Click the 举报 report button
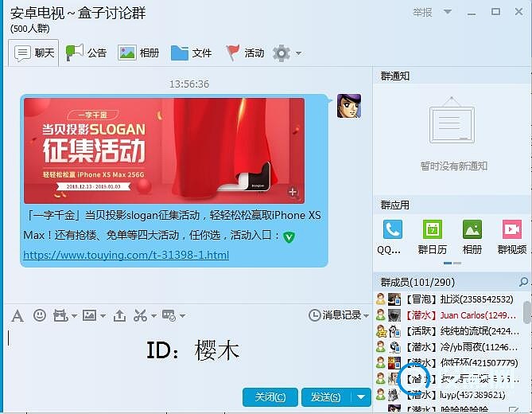 coord(422,13)
